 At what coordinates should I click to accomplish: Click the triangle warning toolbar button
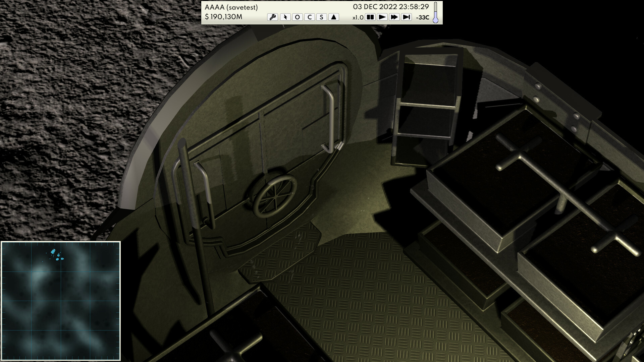coord(333,17)
